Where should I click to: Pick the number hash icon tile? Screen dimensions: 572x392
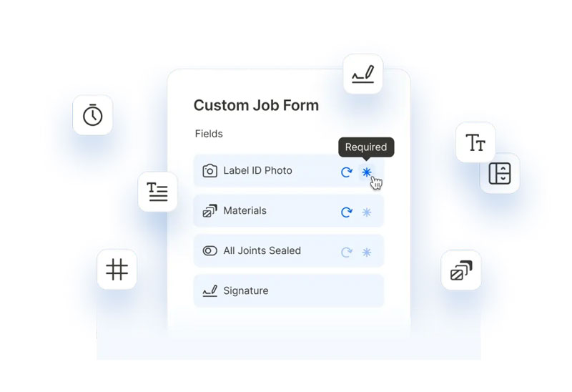pyautogui.click(x=117, y=270)
